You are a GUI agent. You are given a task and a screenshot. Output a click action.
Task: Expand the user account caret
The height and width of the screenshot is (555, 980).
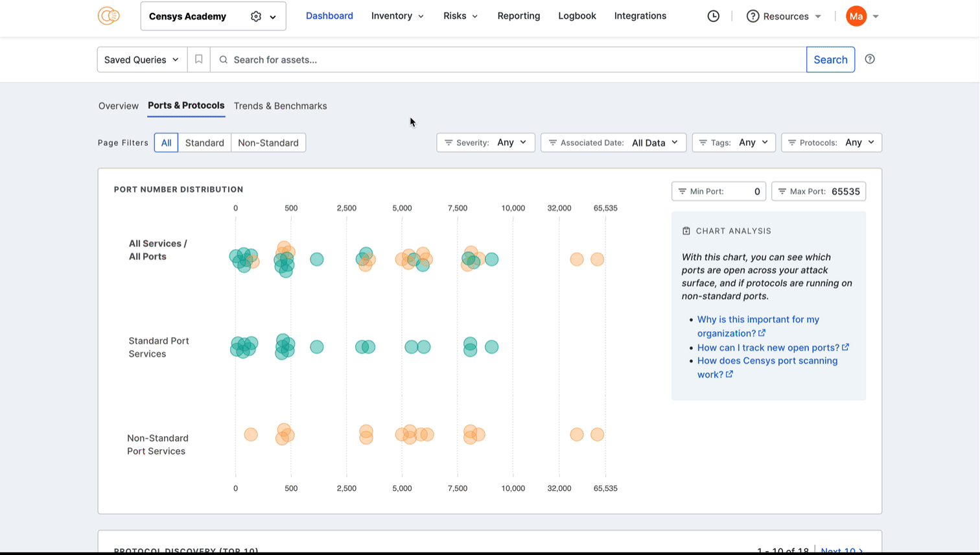pos(876,16)
